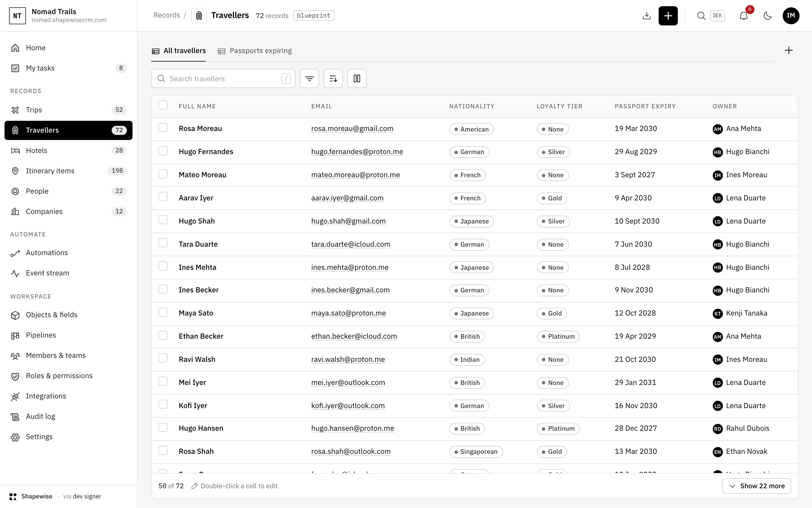The width and height of the screenshot is (812, 508).
Task: Open Indian nationality tag for Ravi Walsh
Action: (x=467, y=360)
